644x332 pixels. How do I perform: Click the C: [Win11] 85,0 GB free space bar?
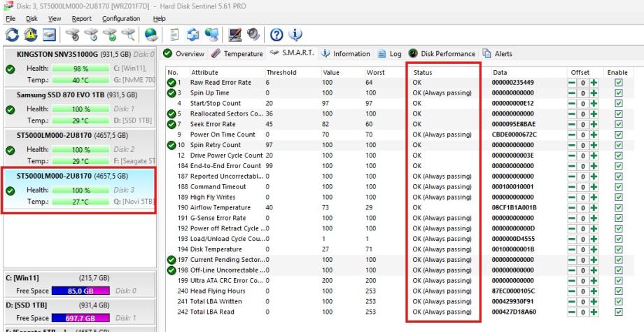pos(80,291)
